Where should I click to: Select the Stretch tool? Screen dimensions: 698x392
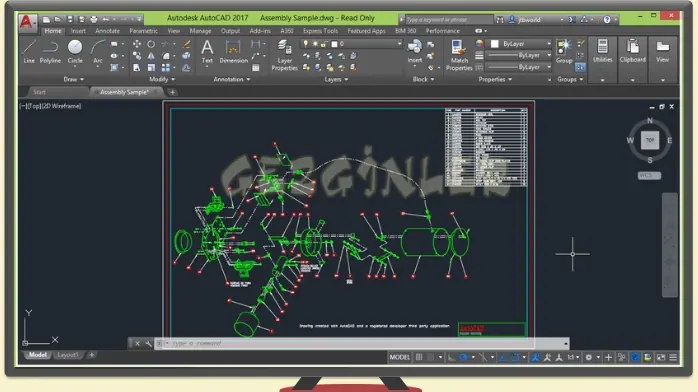pyautogui.click(x=137, y=68)
